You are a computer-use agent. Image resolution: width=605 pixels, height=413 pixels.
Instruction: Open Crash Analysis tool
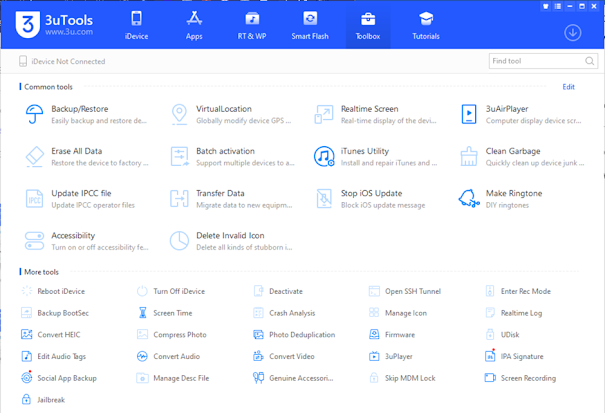[x=284, y=313]
